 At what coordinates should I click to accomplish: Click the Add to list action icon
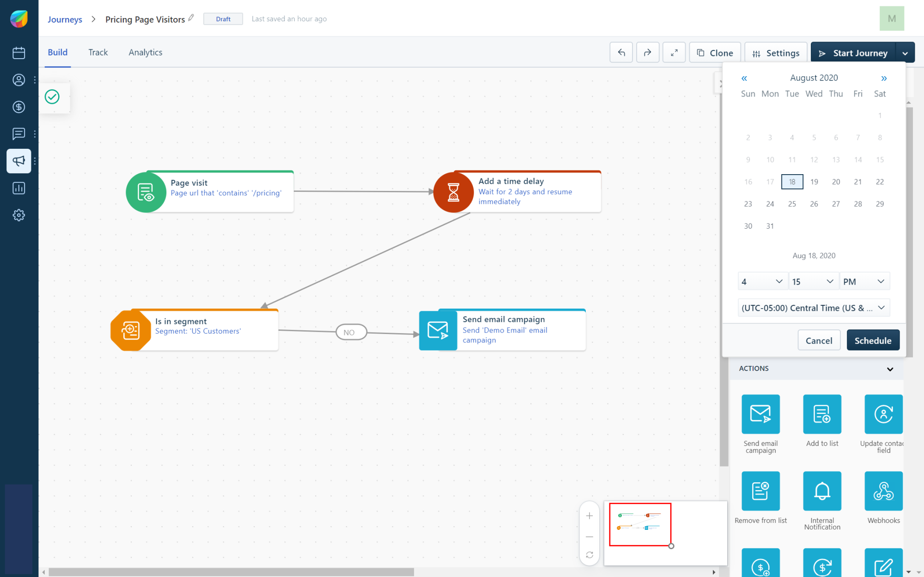821,414
